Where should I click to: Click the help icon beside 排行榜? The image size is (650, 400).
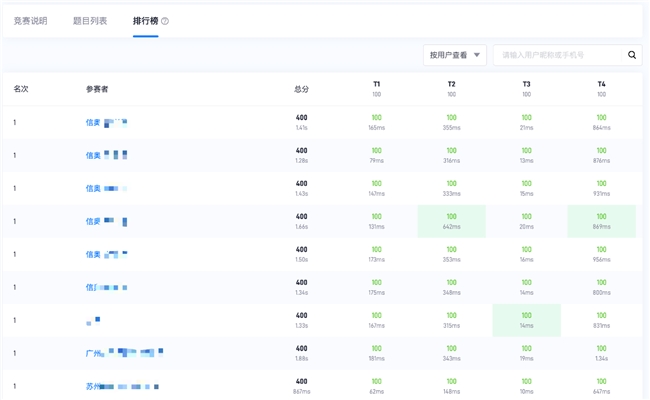[165, 21]
